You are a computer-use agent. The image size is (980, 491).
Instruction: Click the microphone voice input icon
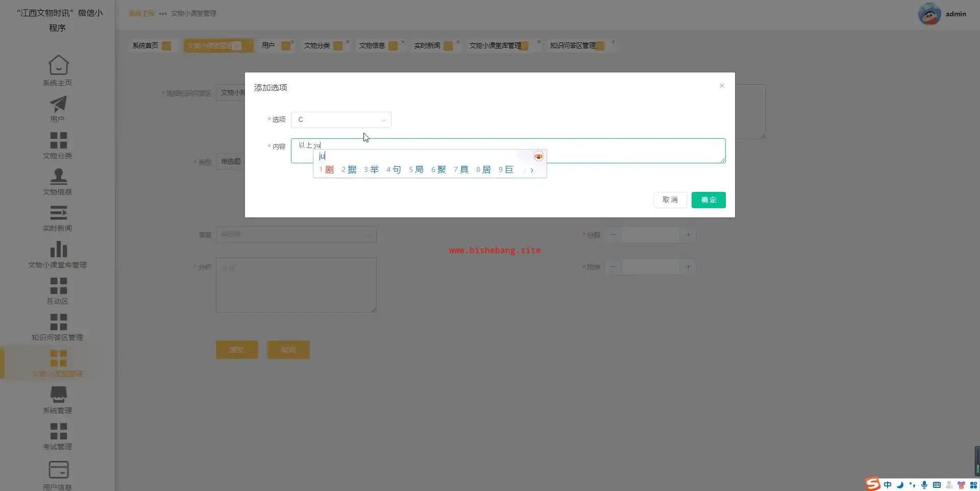924,485
